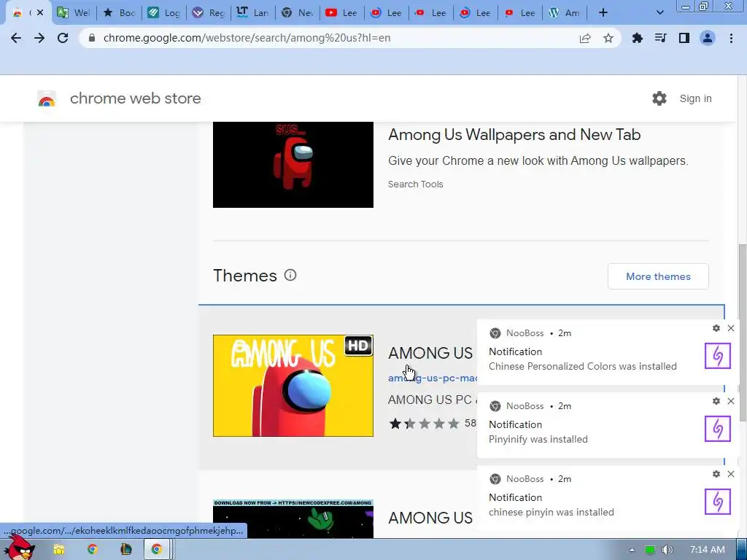The width and height of the screenshot is (747, 560).
Task: Switch to the 'Nev' tab
Action: tap(298, 13)
